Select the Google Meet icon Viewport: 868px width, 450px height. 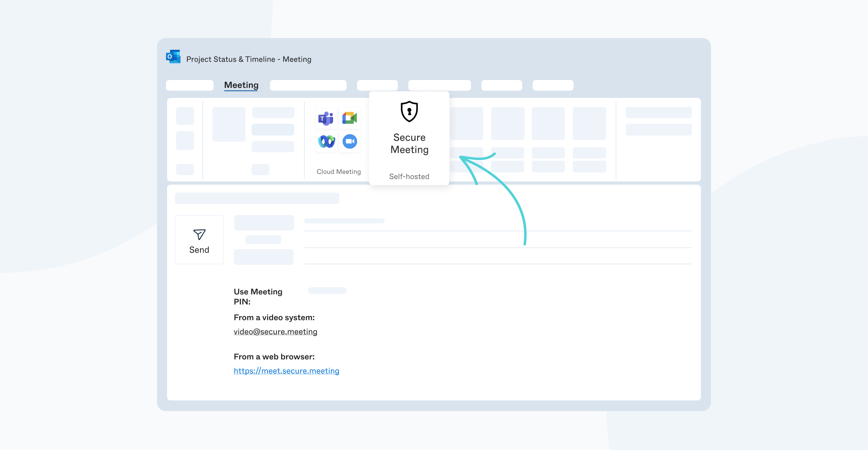[350, 118]
